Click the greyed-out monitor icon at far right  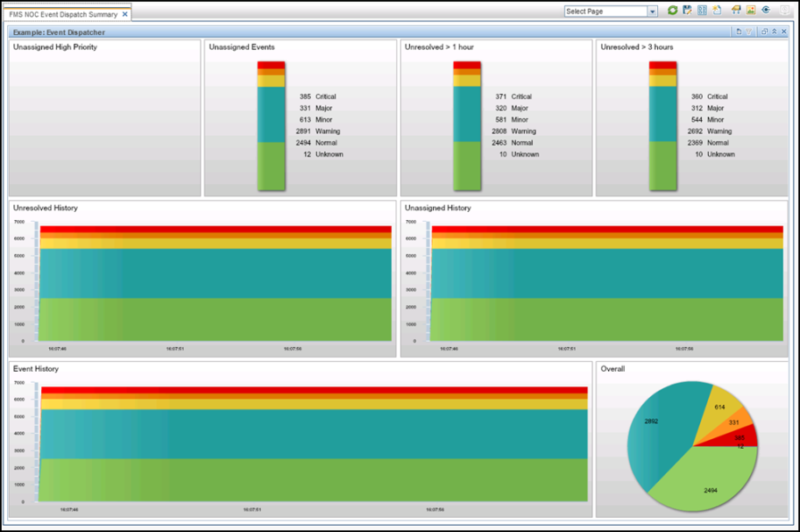[x=785, y=11]
